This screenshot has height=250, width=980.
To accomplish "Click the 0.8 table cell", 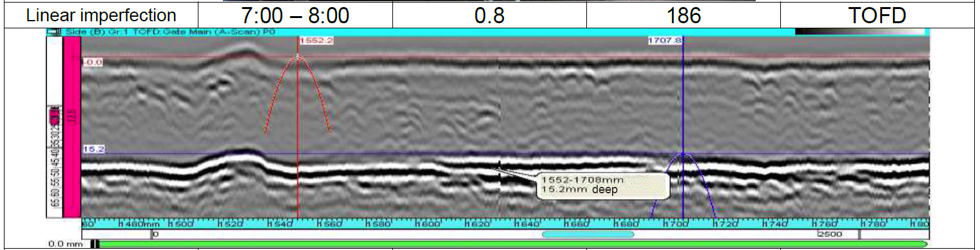I will [489, 14].
